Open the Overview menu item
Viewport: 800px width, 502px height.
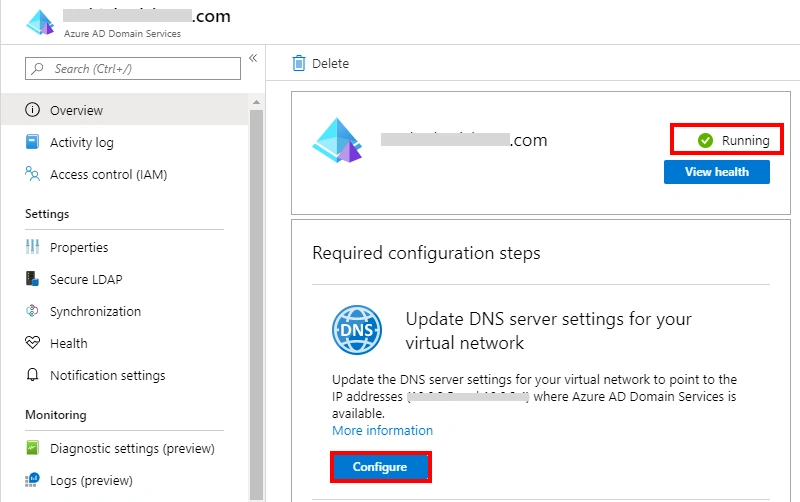(124, 110)
